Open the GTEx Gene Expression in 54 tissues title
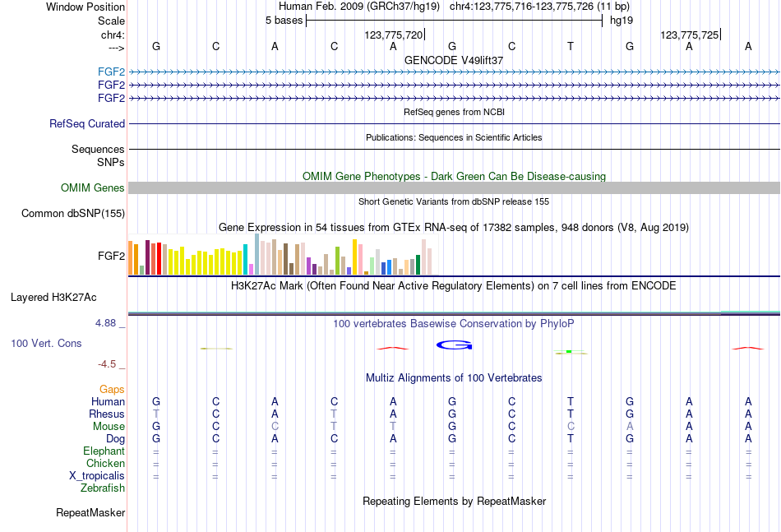The width and height of the screenshot is (781, 532). point(454,228)
